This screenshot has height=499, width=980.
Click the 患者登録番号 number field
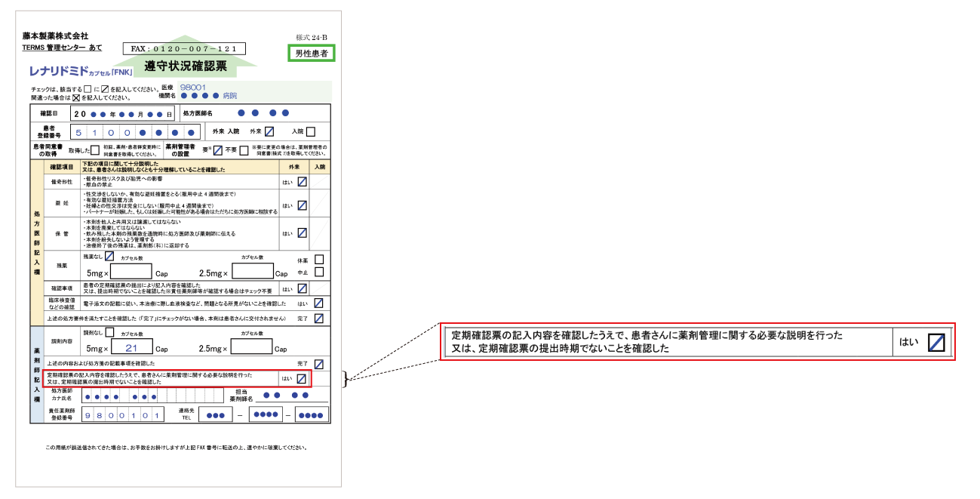pos(135,132)
